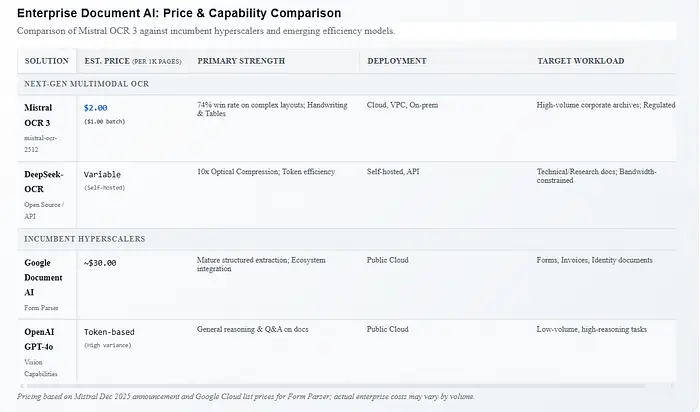The width and height of the screenshot is (700, 412).
Task: Click the Incumbent Hyperscalers section row
Action: click(x=85, y=239)
